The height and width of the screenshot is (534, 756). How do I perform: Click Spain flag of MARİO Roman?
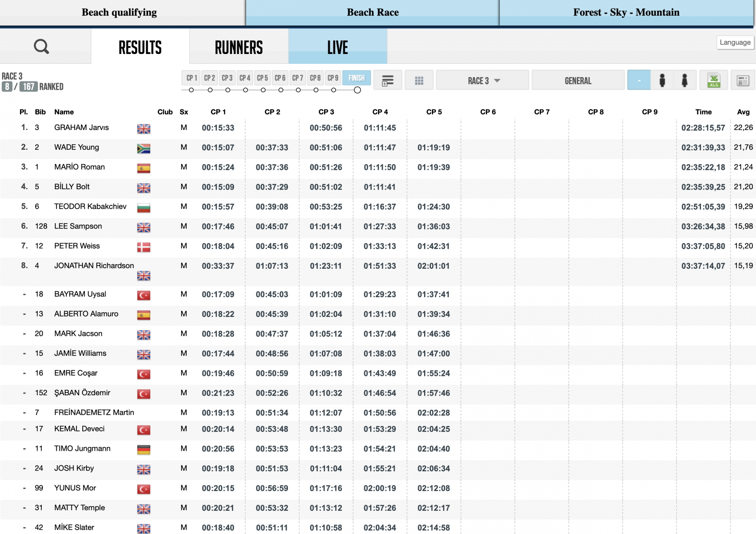click(x=144, y=168)
